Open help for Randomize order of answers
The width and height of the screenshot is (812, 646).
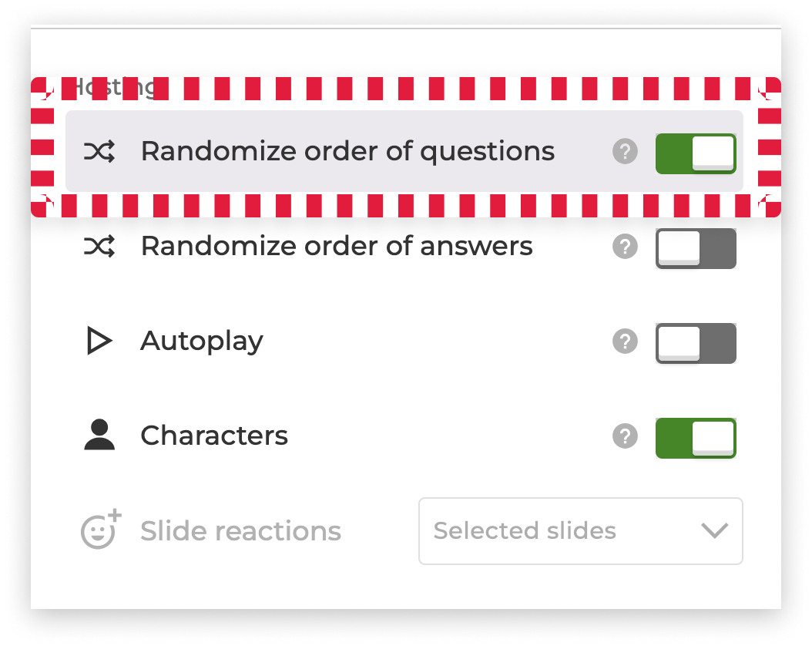click(626, 247)
